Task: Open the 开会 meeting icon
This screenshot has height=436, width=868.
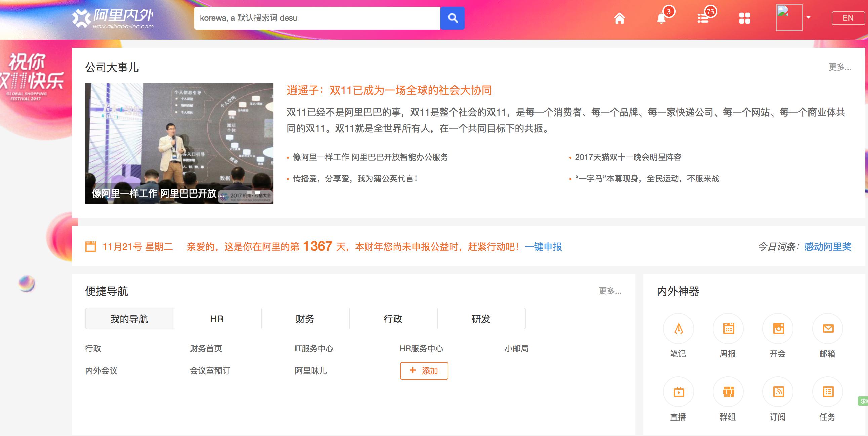Action: [x=778, y=329]
